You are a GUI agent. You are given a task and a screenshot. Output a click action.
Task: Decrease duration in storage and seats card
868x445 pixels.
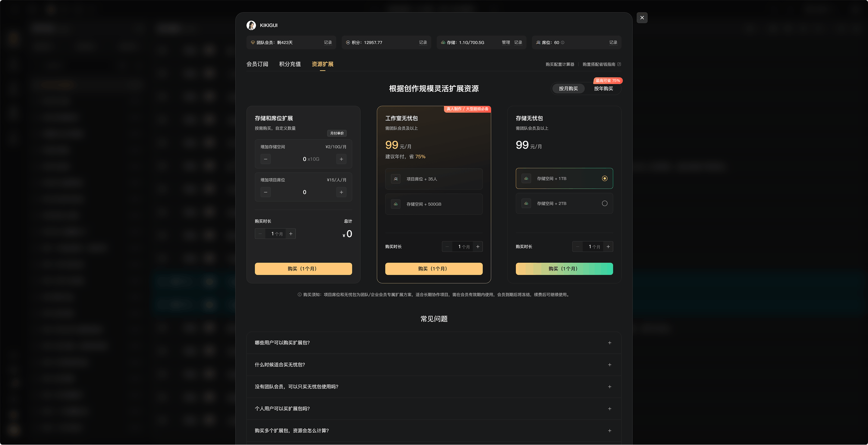pyautogui.click(x=260, y=234)
